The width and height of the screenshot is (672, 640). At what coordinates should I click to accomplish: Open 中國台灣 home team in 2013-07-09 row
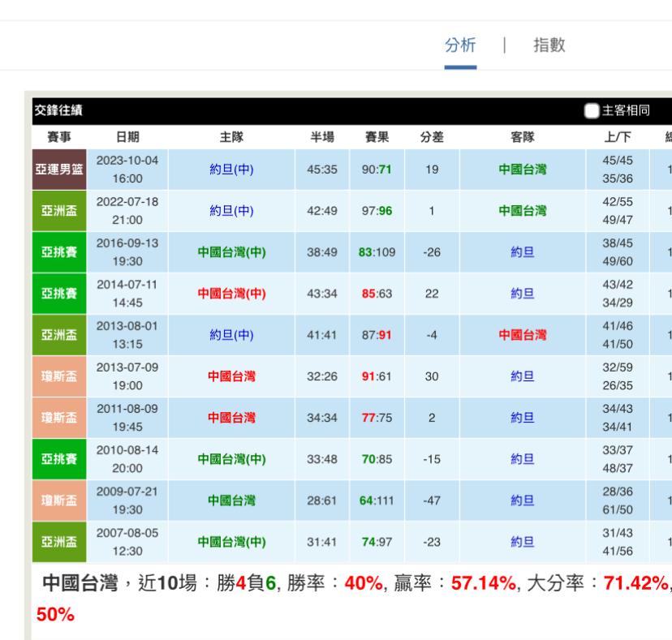[x=231, y=376]
